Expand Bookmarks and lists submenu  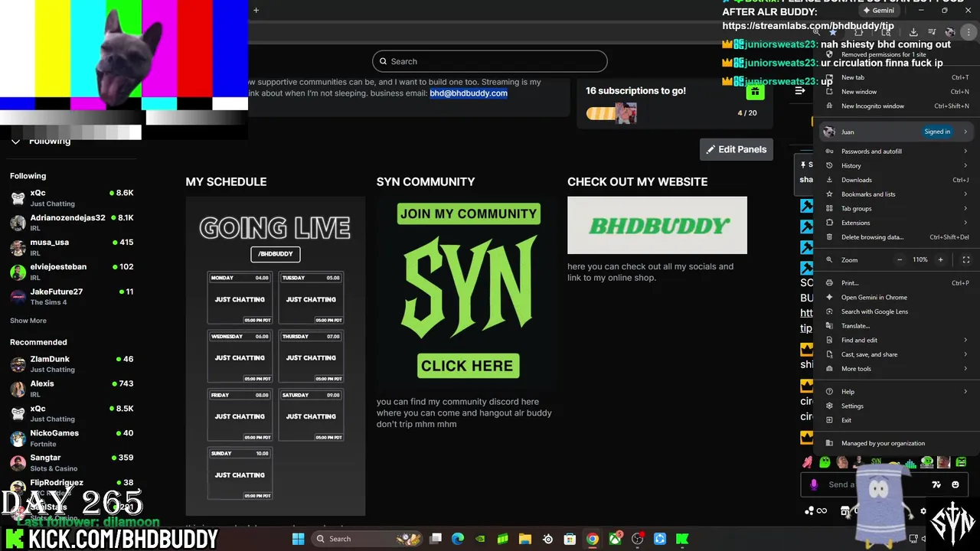pyautogui.click(x=896, y=194)
